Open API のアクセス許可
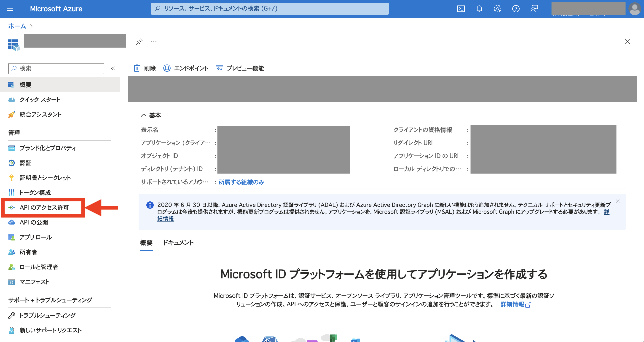The width and height of the screenshot is (644, 342). coord(44,208)
